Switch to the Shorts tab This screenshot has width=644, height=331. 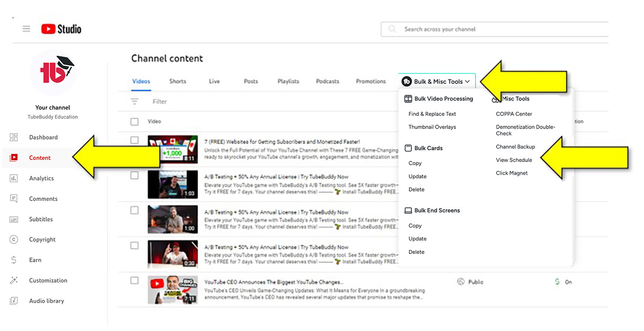coord(178,81)
